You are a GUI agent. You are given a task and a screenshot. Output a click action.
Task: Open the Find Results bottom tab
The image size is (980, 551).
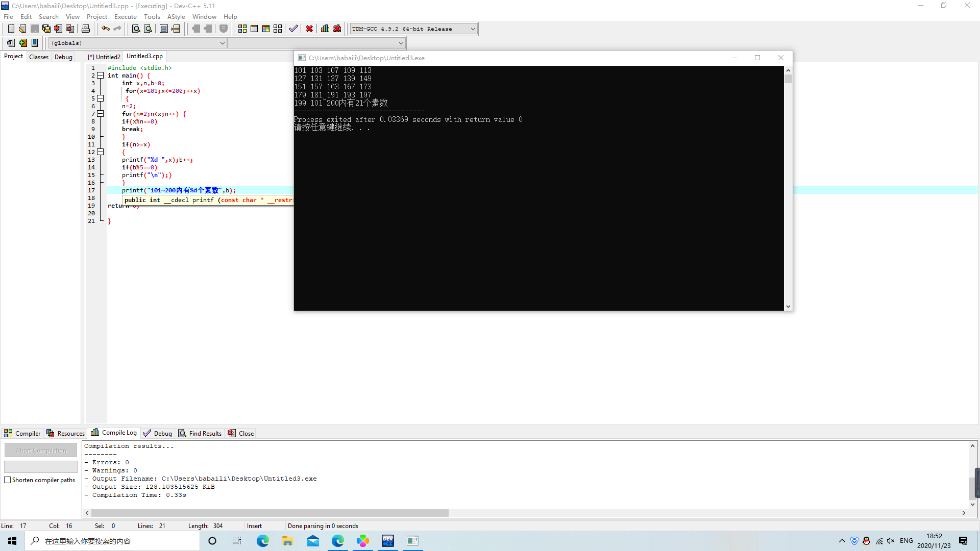(x=200, y=433)
